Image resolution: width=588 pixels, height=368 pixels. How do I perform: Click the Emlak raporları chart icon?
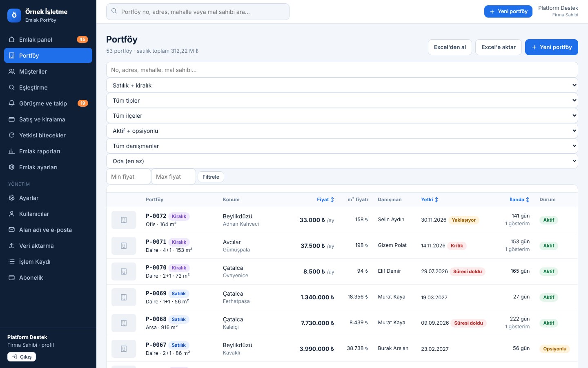pos(12,151)
